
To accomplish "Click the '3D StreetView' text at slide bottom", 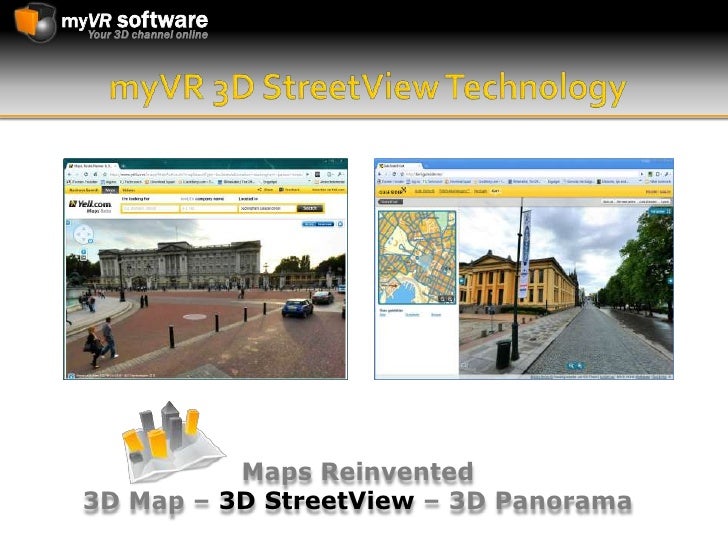I will (316, 501).
